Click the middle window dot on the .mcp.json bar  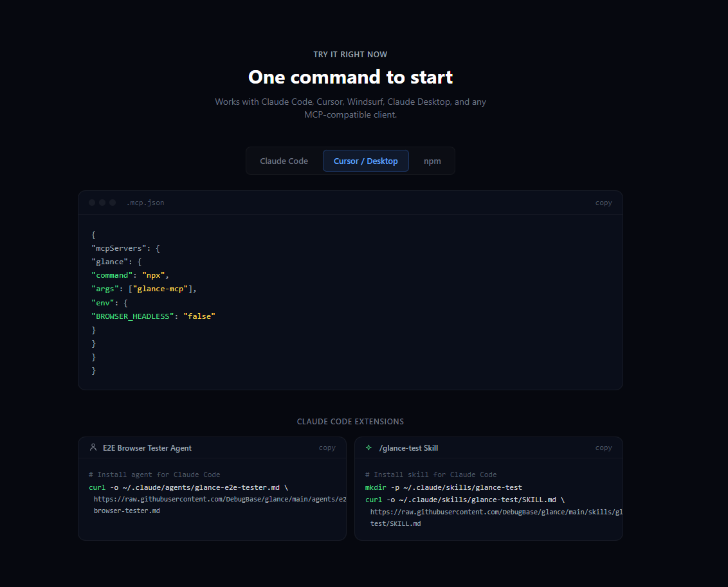pos(102,202)
